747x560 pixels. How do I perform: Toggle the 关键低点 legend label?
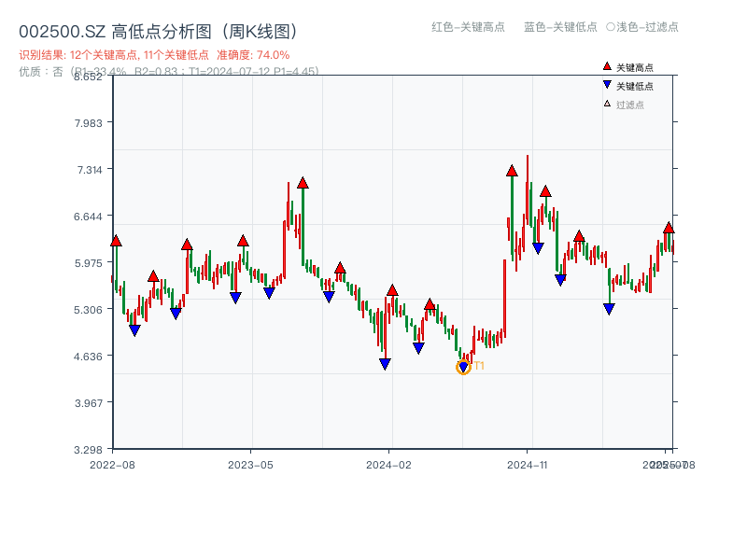(635, 86)
